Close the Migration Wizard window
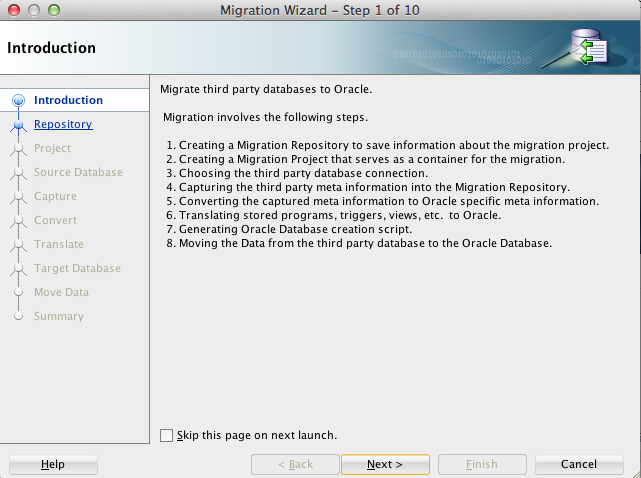 tap(14, 10)
